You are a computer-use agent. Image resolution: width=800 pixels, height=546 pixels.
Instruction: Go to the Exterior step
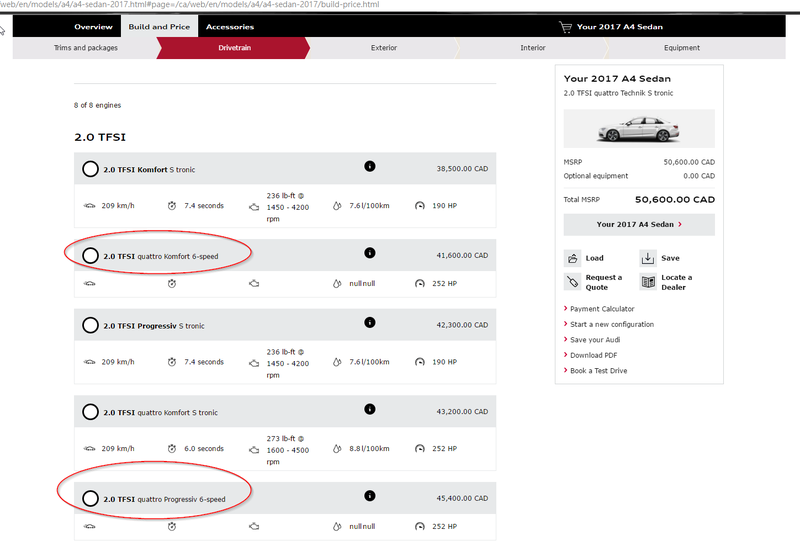point(384,47)
